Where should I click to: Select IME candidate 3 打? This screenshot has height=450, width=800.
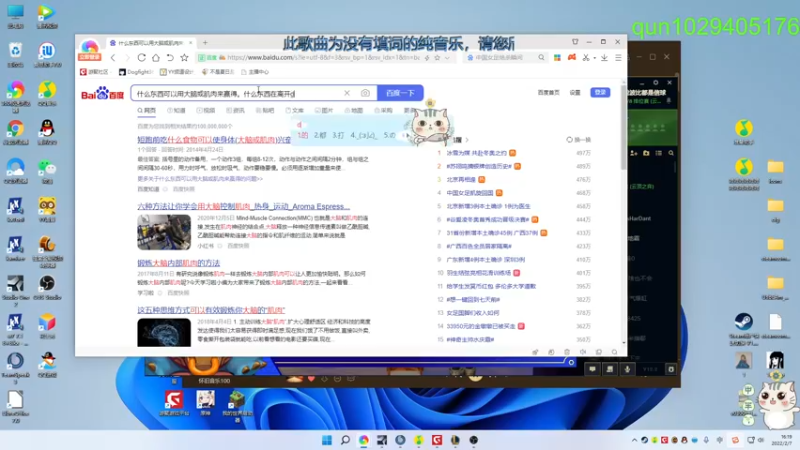(x=338, y=135)
